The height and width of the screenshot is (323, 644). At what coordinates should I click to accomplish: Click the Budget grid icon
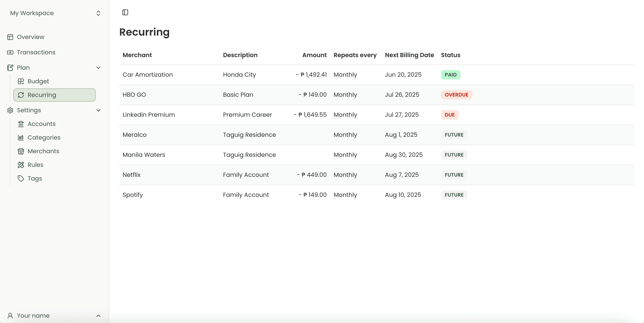tap(21, 81)
